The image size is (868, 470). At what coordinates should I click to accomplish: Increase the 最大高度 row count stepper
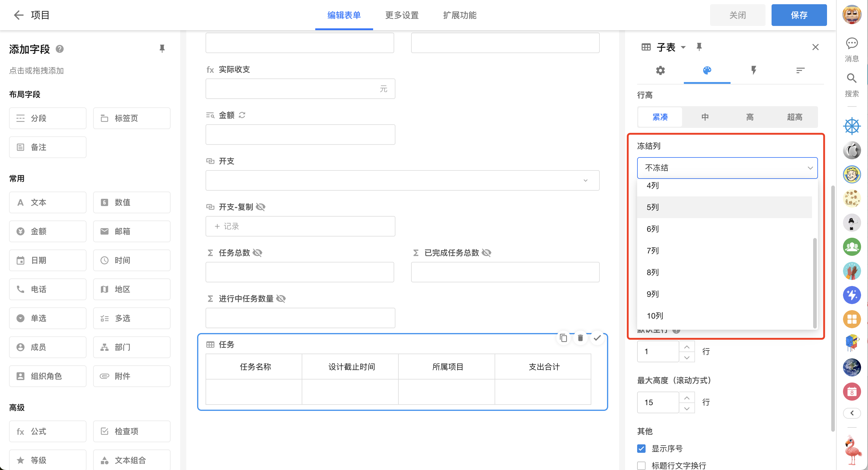pyautogui.click(x=686, y=398)
